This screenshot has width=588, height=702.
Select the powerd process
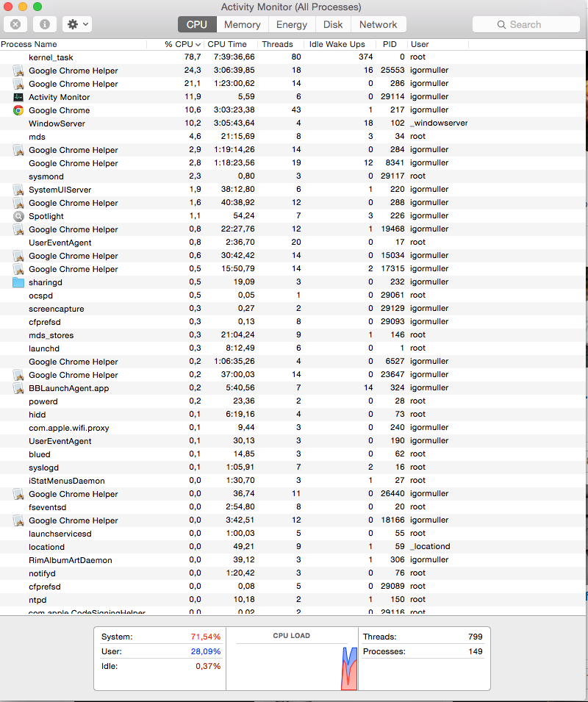click(x=293, y=401)
